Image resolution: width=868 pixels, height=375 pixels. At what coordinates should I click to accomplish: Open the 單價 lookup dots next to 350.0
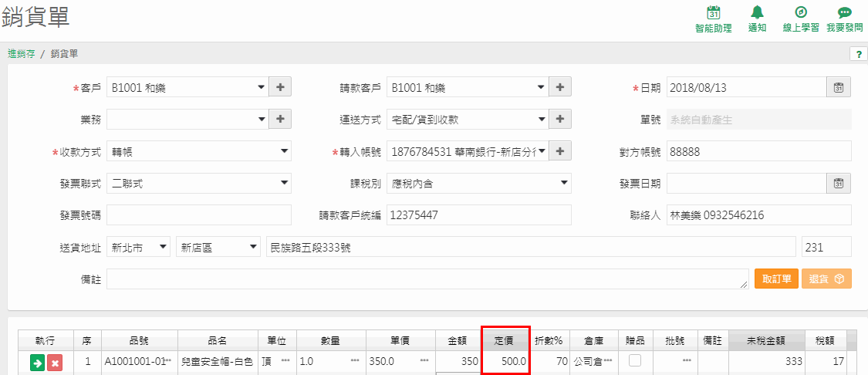(424, 361)
